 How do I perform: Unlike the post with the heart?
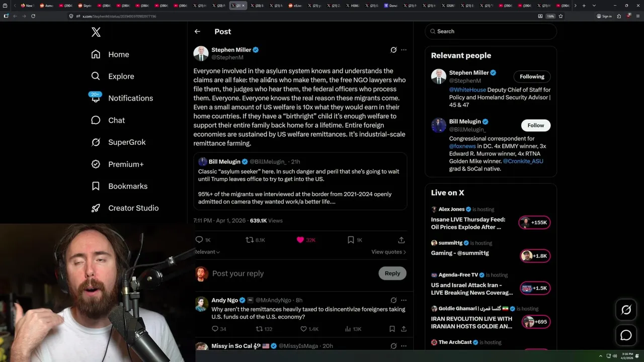click(x=300, y=240)
